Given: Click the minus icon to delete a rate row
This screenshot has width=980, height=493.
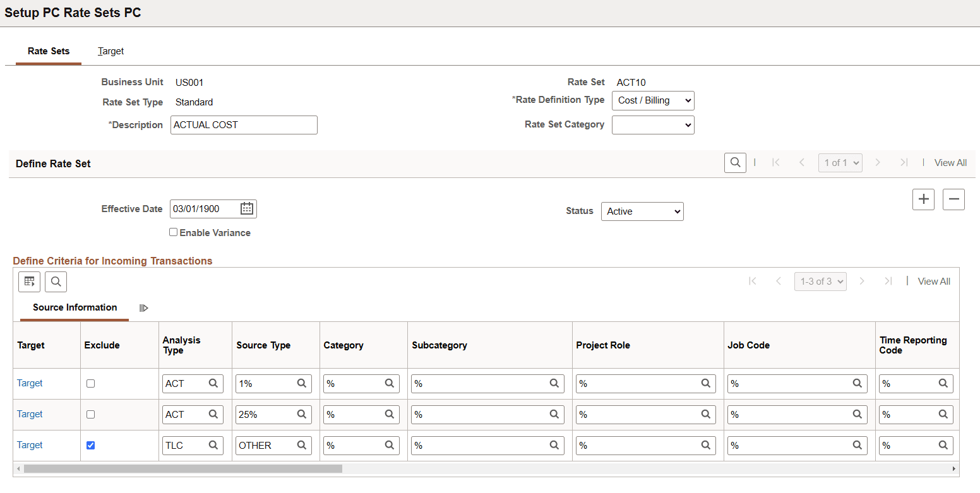Looking at the screenshot, I should pyautogui.click(x=953, y=199).
